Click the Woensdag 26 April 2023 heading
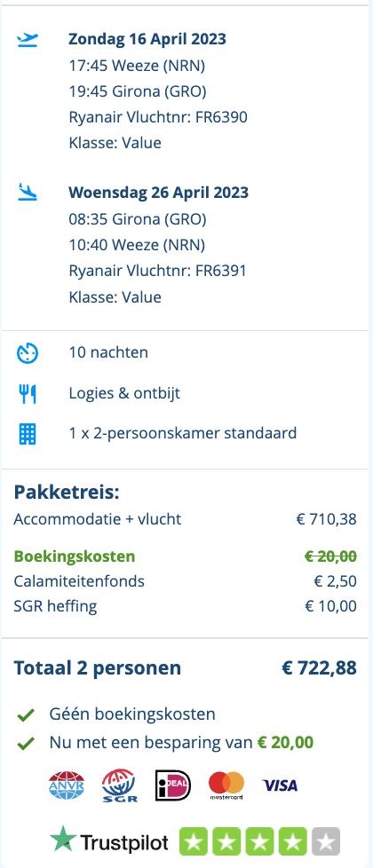 tap(158, 193)
